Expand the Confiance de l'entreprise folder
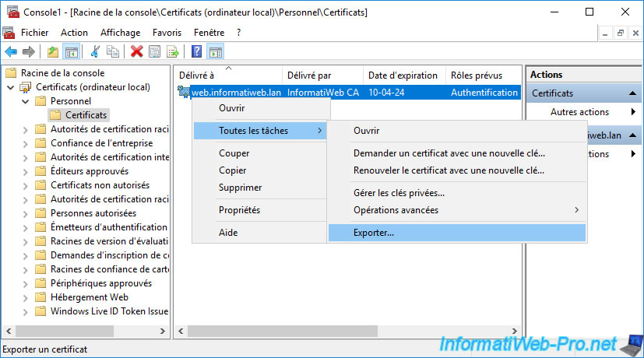The width and height of the screenshot is (644, 358). (26, 143)
